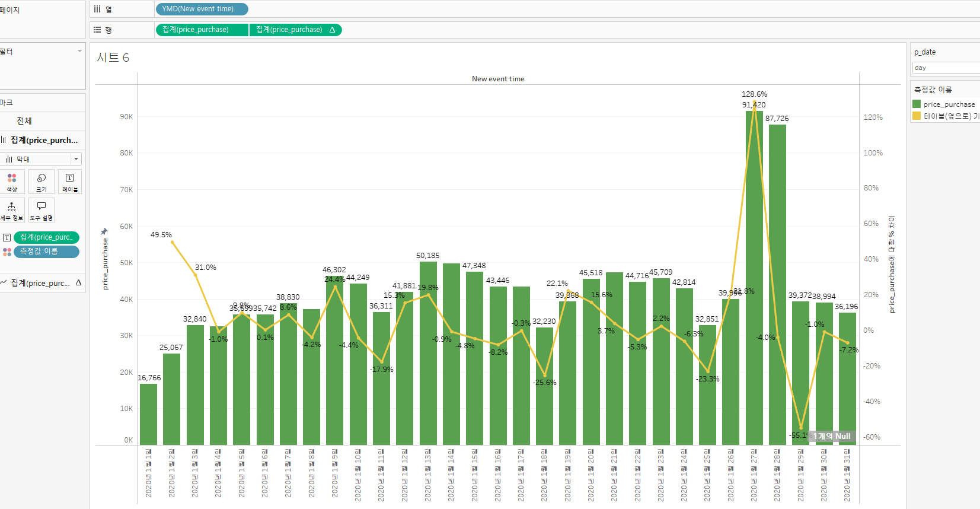Click the 16,766 bar label
The width and height of the screenshot is (980, 509).
pyautogui.click(x=149, y=378)
